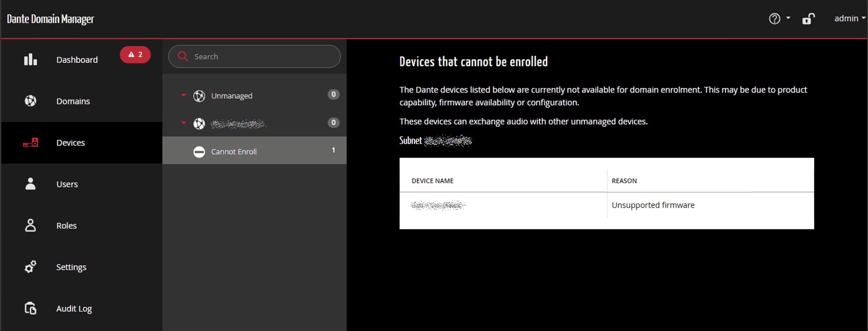Click the red magnifier search icon
The image size is (868, 331).
(183, 56)
